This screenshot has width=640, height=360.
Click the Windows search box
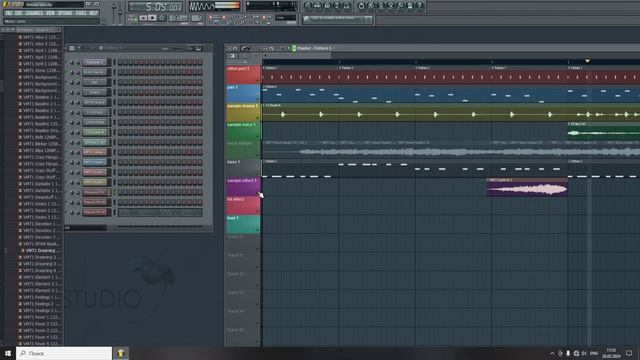64,353
